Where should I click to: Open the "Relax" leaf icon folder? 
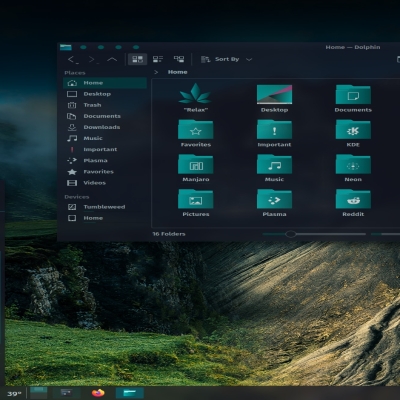click(196, 98)
